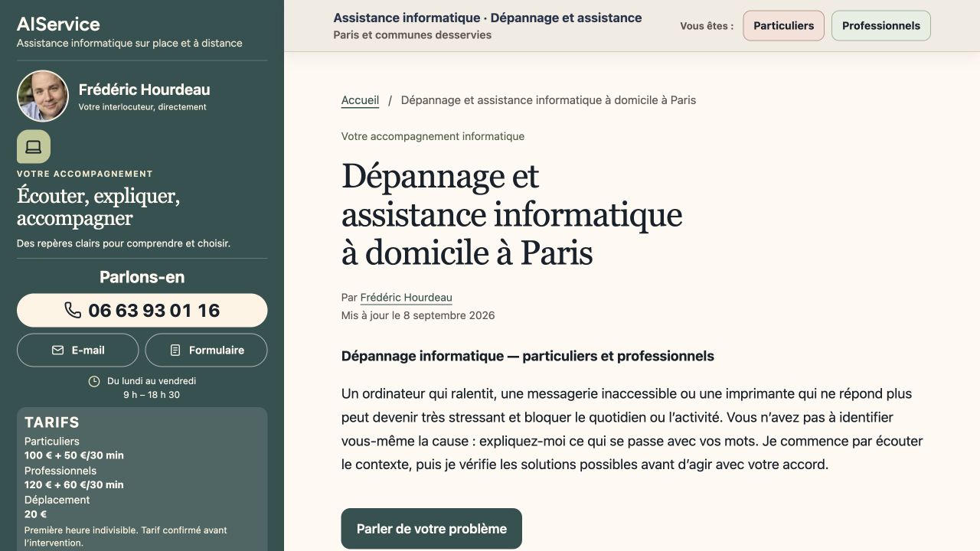980x551 pixels.
Task: Click the TARIFS heading in the sidebar
Action: point(52,422)
